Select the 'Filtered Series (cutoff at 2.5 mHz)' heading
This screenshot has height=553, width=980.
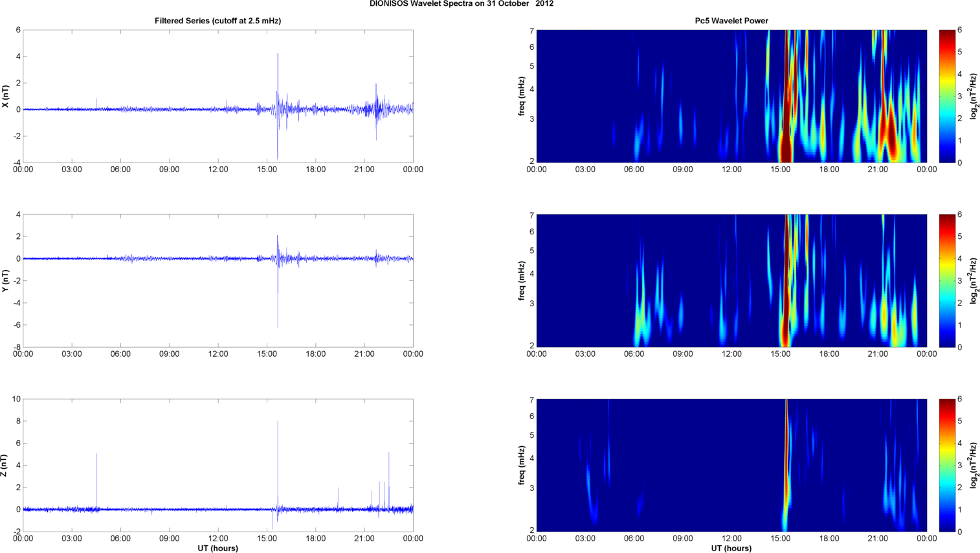(217, 21)
